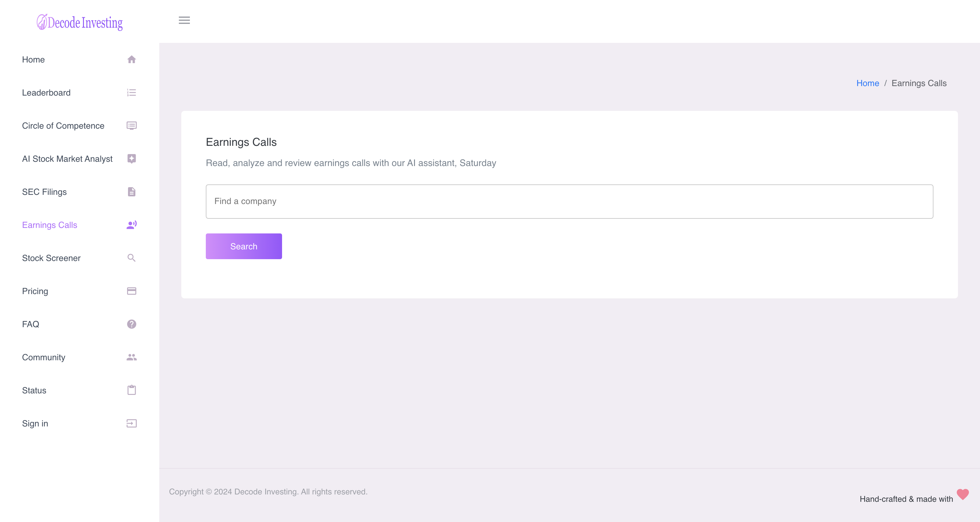Viewport: 980px width, 522px height.
Task: Click the AI Stock Market Analyst sparkle icon
Action: [x=132, y=159]
